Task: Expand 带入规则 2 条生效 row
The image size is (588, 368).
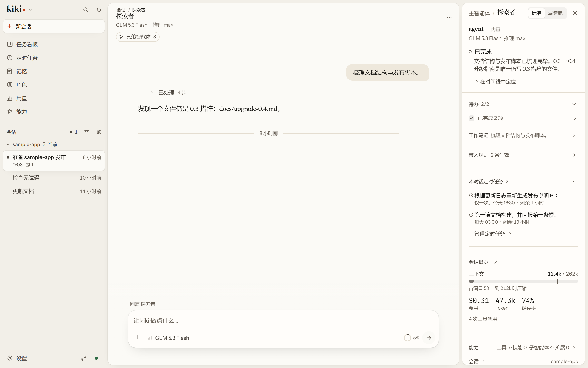Action: 523,155
